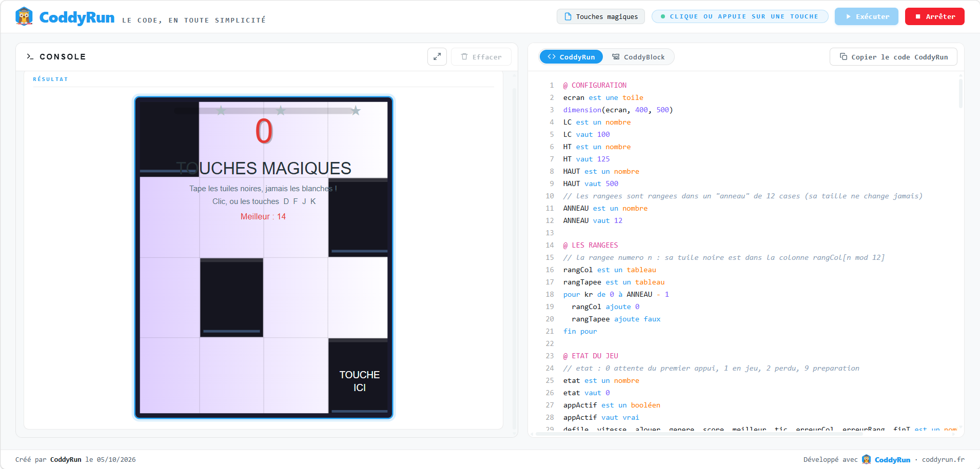This screenshot has height=469, width=980.
Task: Click the 'dimension(ecran, 400, 500)' code line
Action: (618, 110)
